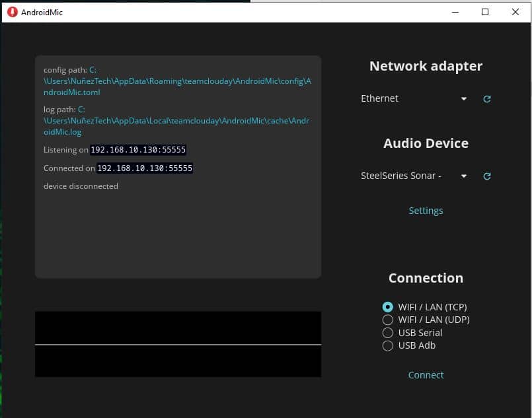Image resolution: width=532 pixels, height=418 pixels.
Task: Select USB Serial connection mode
Action: (388, 332)
